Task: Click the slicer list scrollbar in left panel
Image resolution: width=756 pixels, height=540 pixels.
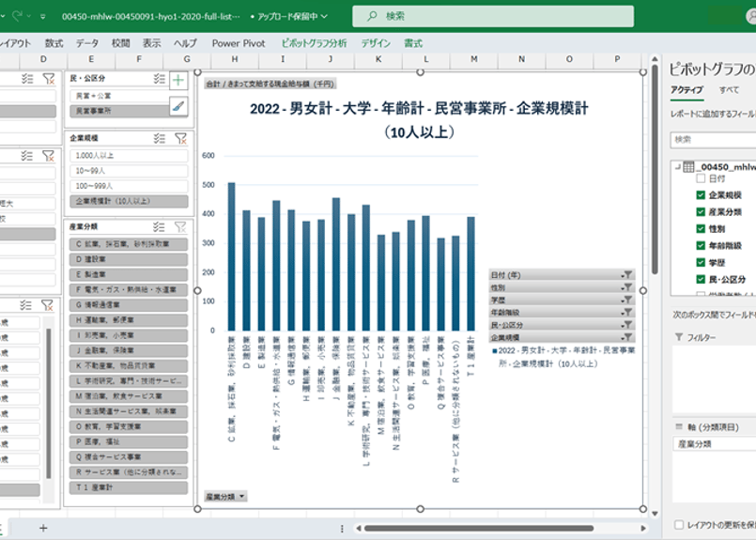Action: pyautogui.click(x=48, y=403)
